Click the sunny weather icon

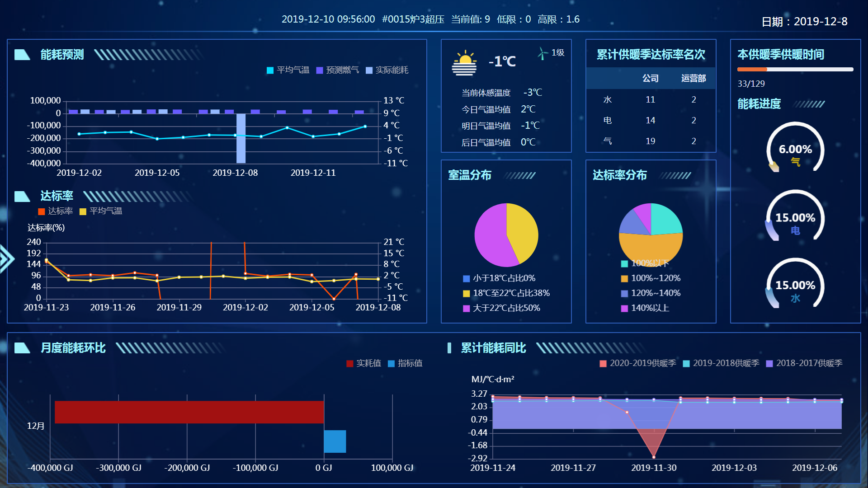point(464,63)
